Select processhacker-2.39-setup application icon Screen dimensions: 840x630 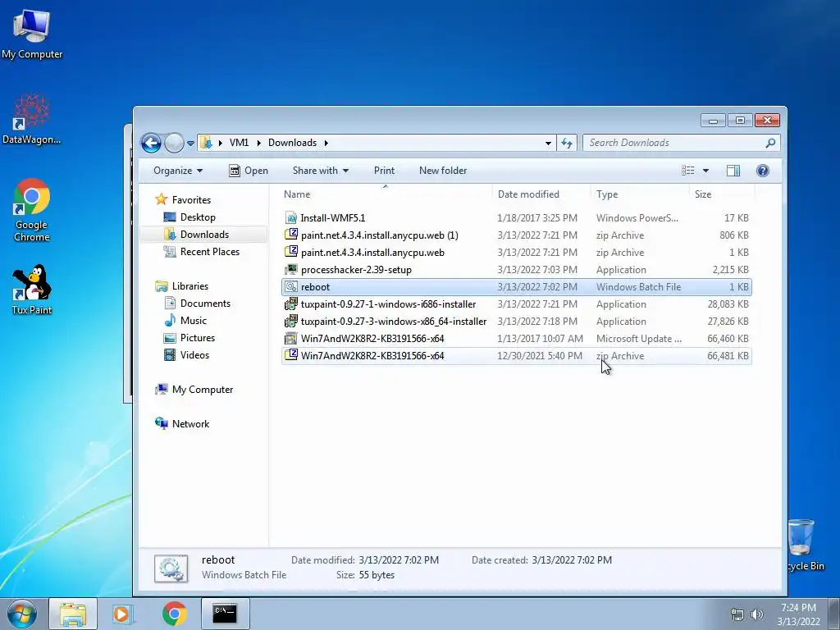tap(291, 269)
